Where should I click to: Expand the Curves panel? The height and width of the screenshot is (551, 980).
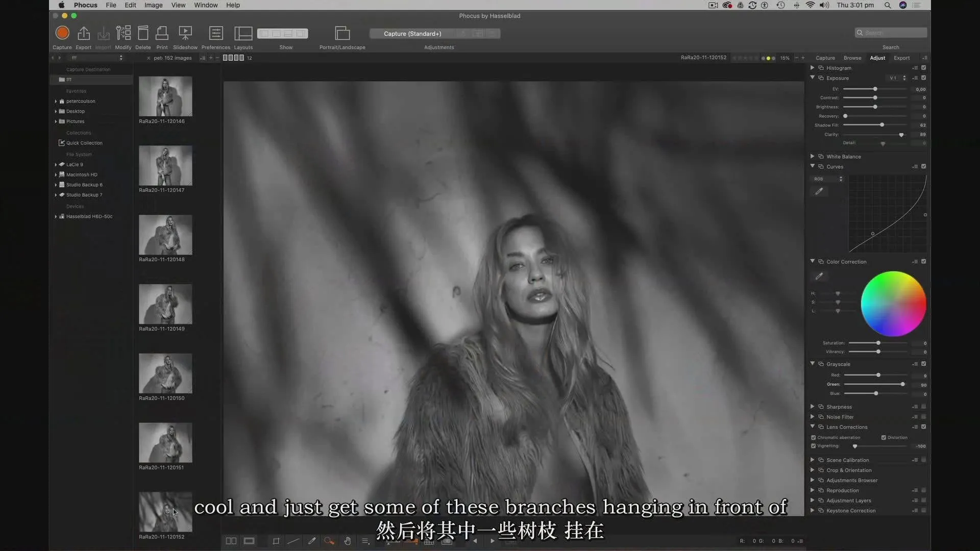point(813,166)
